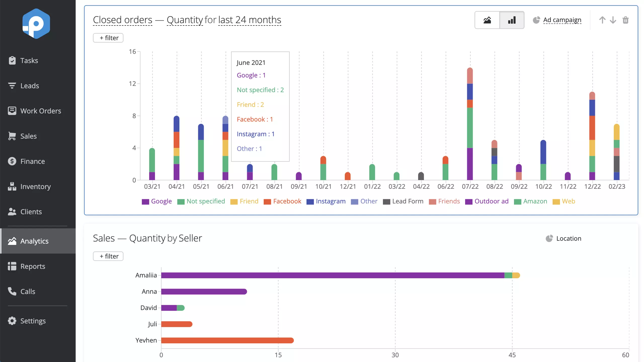Viewport: 644px width, 362px height.
Task: Go to Tasks menu item
Action: click(38, 60)
